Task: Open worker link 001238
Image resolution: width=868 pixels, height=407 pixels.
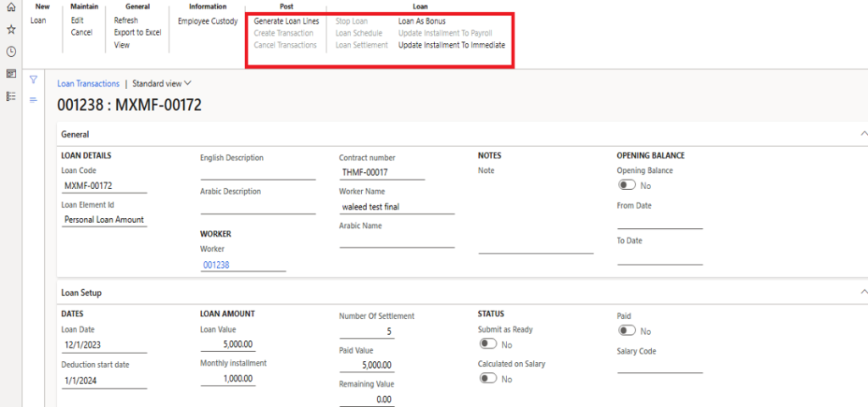Action: [216, 265]
